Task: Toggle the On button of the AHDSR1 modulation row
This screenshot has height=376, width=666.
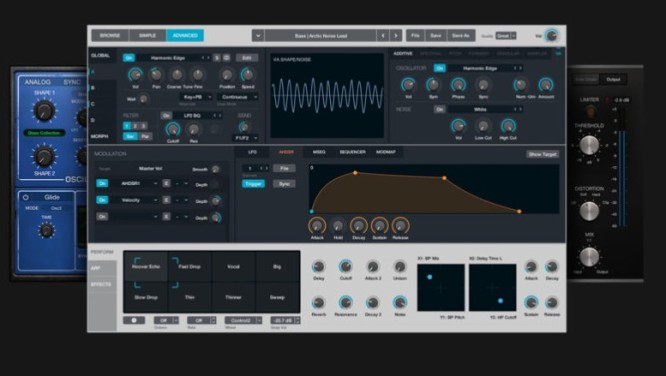Action: (x=102, y=184)
